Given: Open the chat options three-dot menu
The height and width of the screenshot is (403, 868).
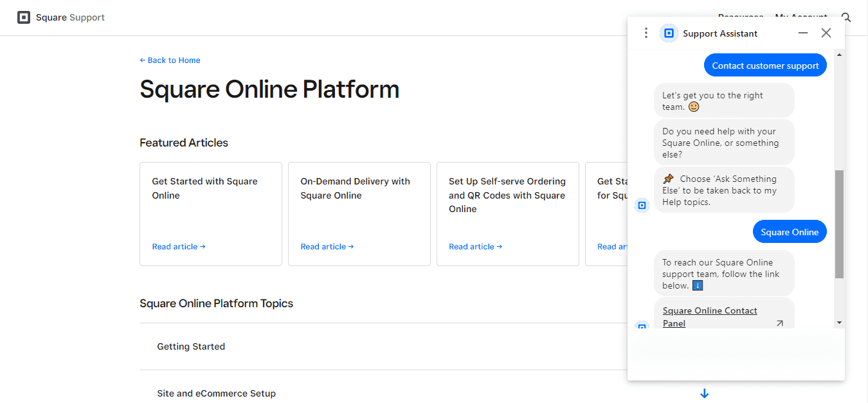Looking at the screenshot, I should [646, 33].
